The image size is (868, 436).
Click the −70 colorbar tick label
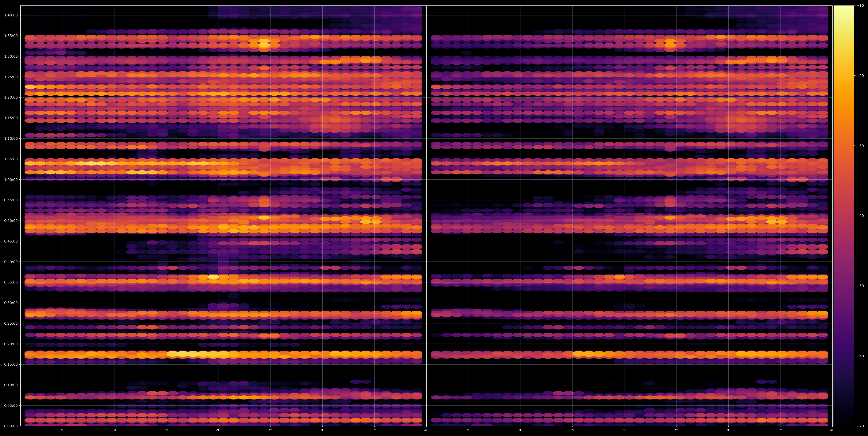[860, 426]
